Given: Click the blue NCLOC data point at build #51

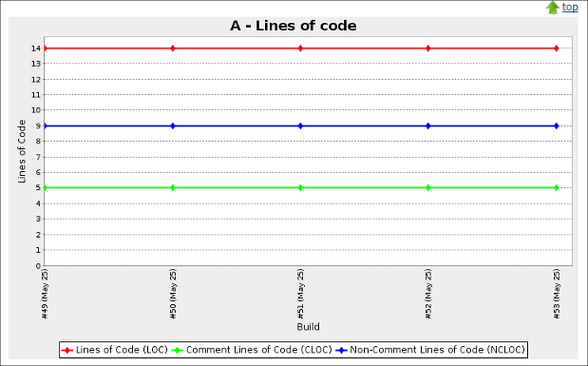Looking at the screenshot, I should point(300,125).
